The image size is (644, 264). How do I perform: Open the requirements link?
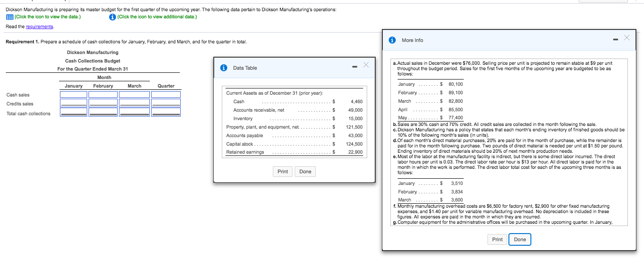[40, 26]
